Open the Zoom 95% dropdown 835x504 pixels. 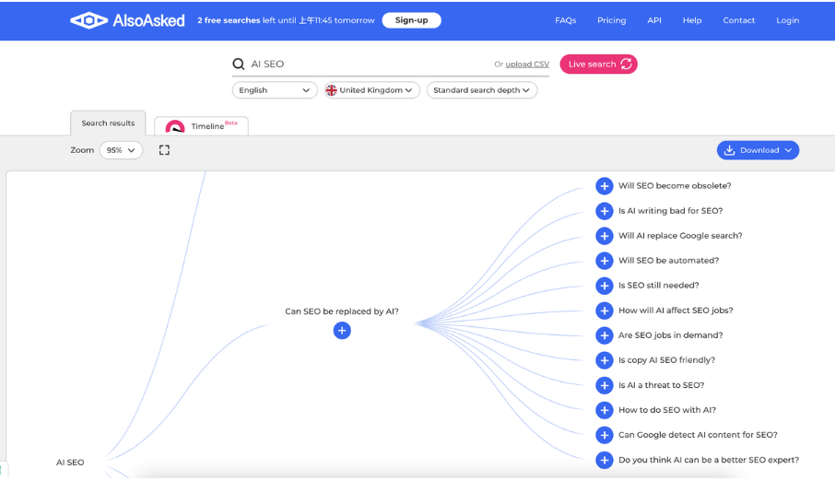pos(121,150)
